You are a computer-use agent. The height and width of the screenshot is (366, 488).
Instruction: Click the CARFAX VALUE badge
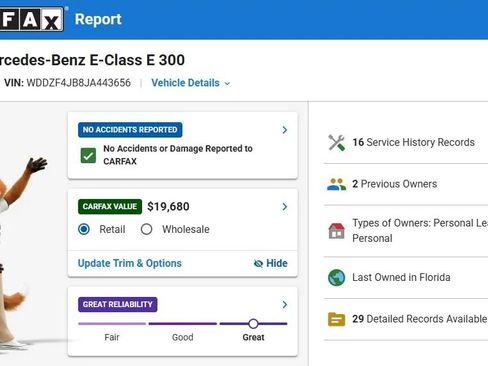(x=110, y=207)
